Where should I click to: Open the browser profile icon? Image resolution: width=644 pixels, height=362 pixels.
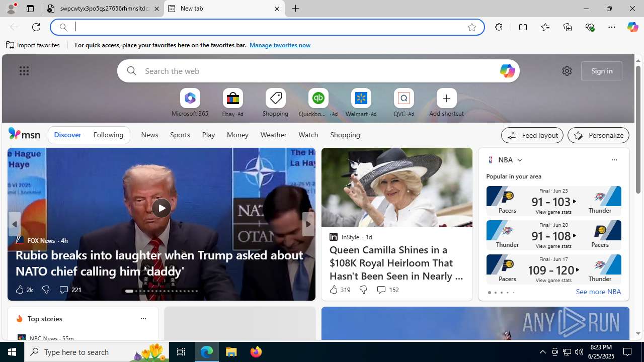click(x=11, y=9)
